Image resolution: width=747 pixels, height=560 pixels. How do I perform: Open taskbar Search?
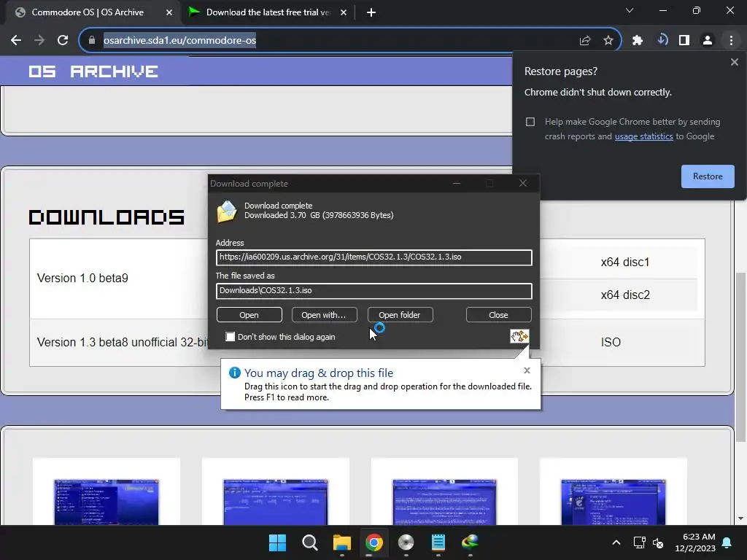[x=309, y=542]
